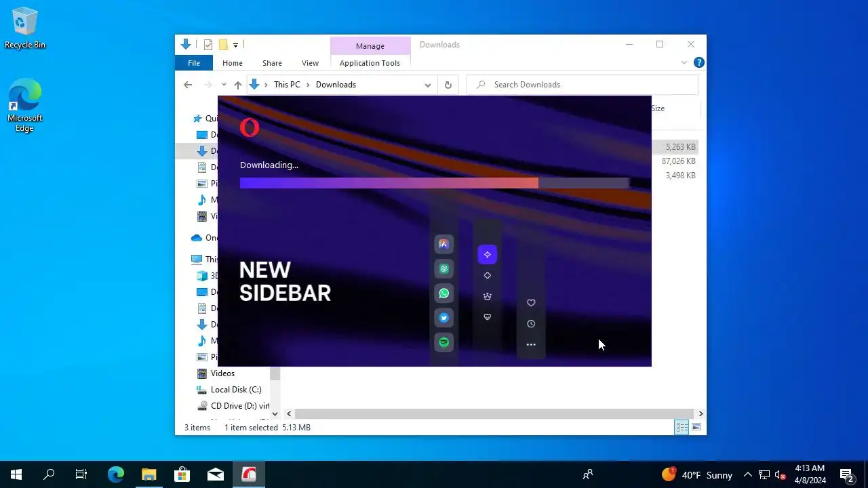Open the Windows Start menu
The image size is (868, 488).
(x=16, y=474)
